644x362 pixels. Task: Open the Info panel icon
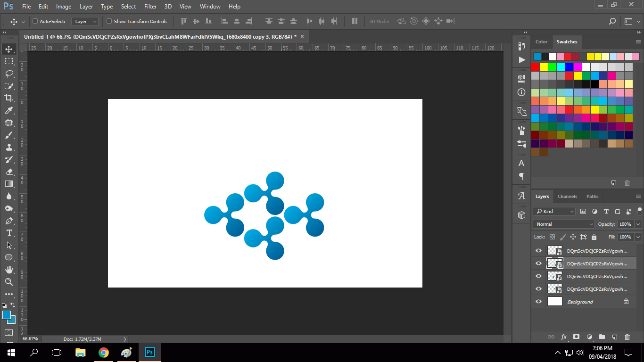521,92
